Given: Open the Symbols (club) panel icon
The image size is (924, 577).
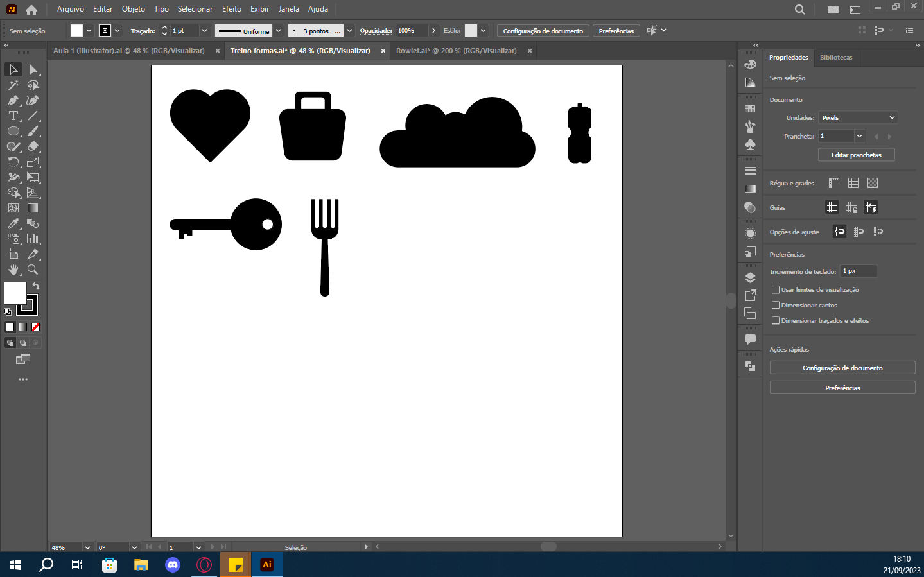Looking at the screenshot, I should [x=750, y=145].
